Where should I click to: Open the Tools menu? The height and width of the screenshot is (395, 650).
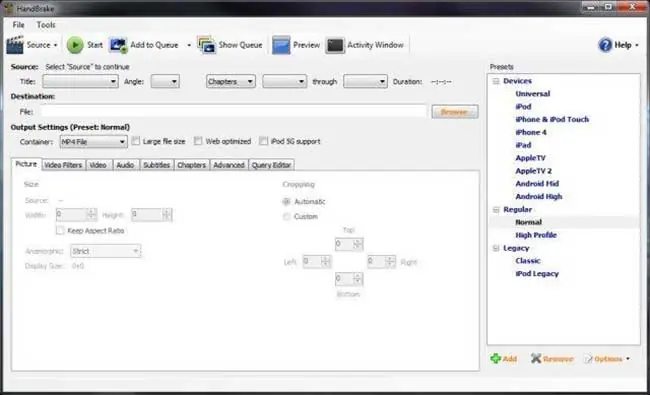46,25
